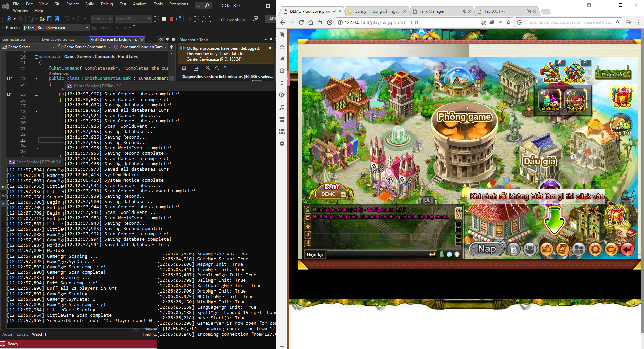Screen dimensions: 644x349
Task: Open the Any CPU platform dropdown
Action: 133,19
